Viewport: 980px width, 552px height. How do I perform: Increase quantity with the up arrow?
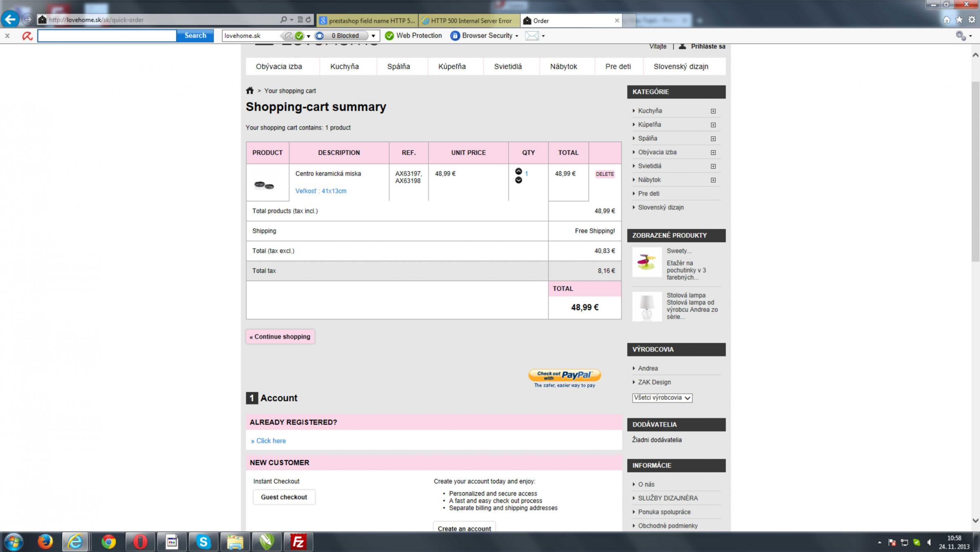(518, 171)
